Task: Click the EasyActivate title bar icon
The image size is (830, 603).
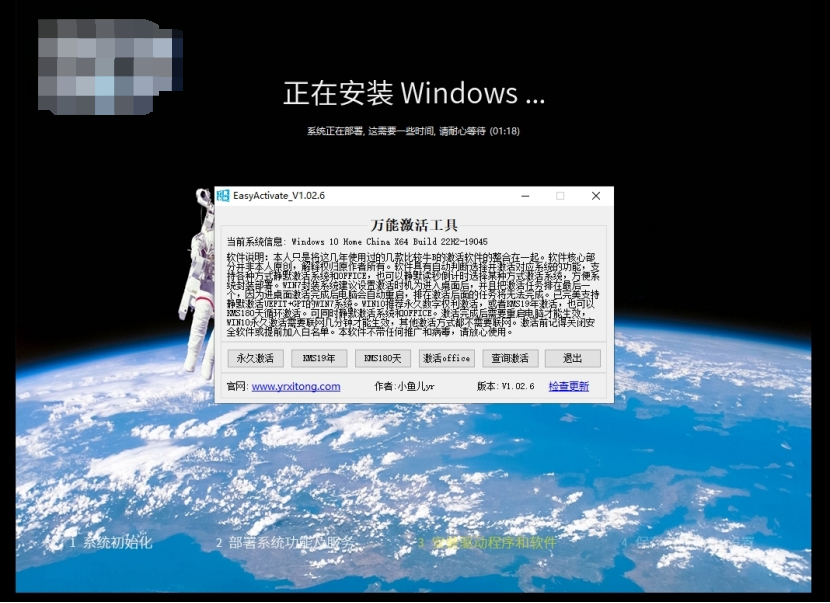Action: tap(223, 195)
